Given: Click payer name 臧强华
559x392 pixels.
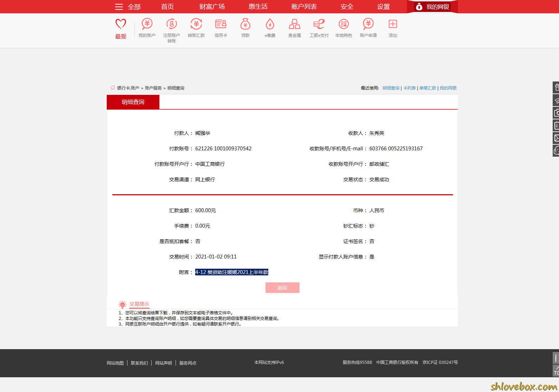Looking at the screenshot, I should [x=203, y=133].
